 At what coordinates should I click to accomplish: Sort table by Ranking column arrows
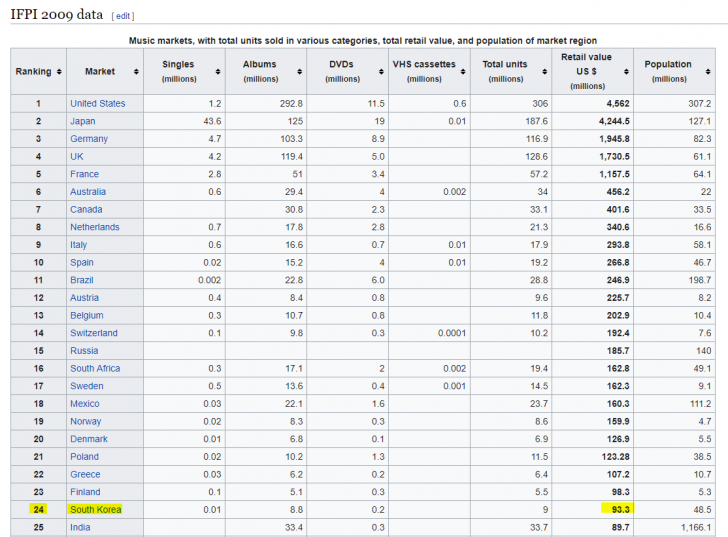click(x=59, y=72)
